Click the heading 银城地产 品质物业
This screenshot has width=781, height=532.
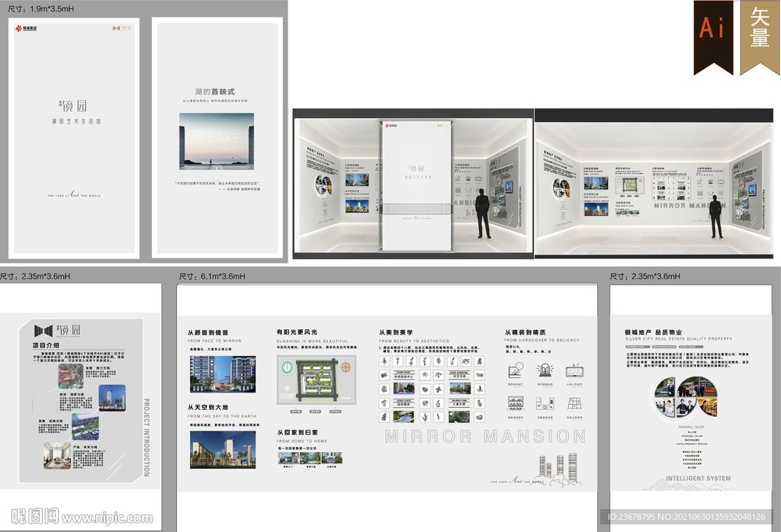[x=654, y=332]
